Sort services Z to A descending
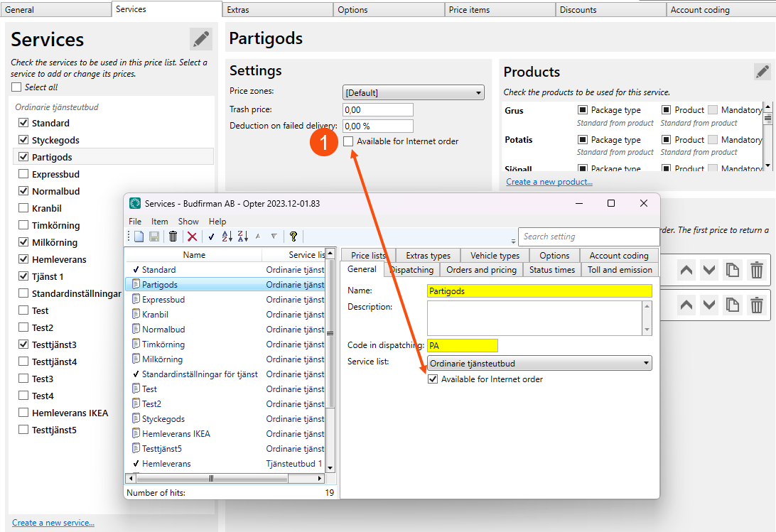Image resolution: width=776 pixels, height=532 pixels. tap(244, 237)
